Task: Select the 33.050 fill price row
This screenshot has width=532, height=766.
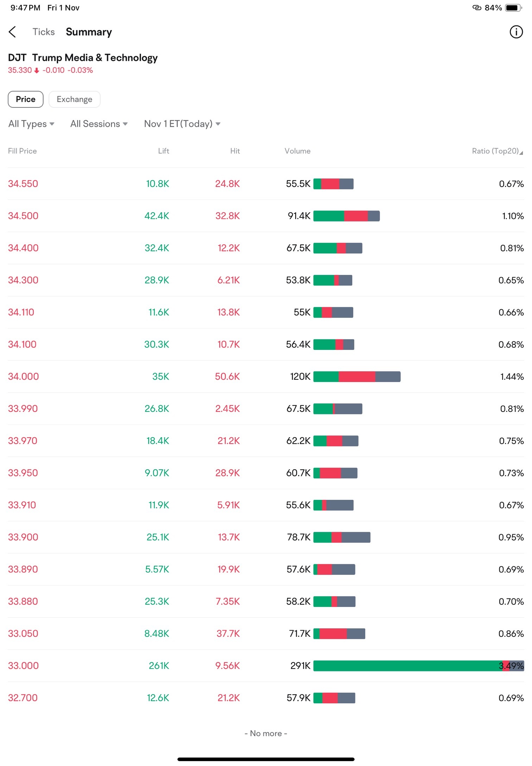Action: click(266, 633)
